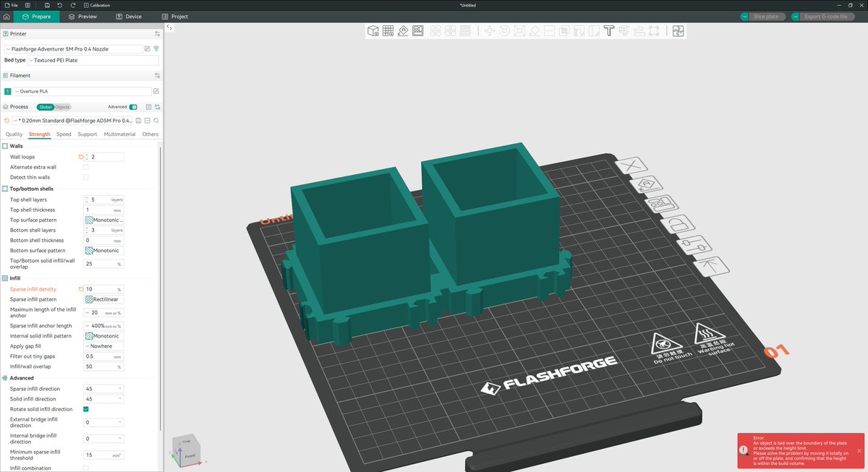
Task: Open Internal solid infill pattern dropdown
Action: [x=103, y=336]
